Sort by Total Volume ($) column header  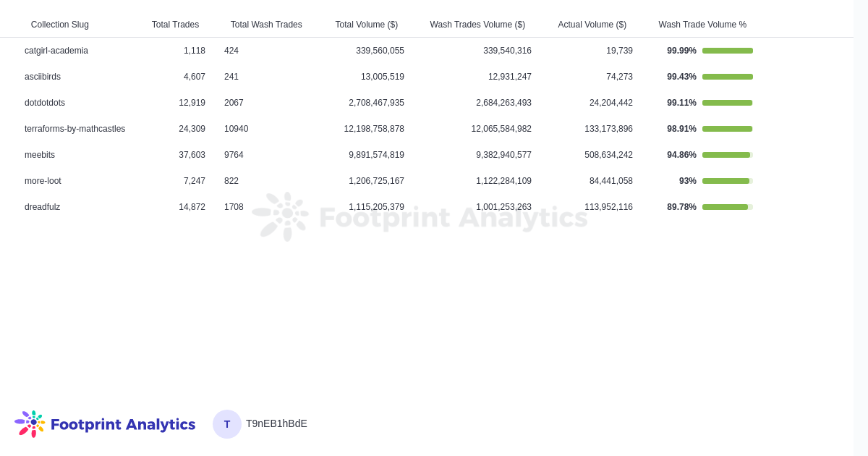[366, 25]
